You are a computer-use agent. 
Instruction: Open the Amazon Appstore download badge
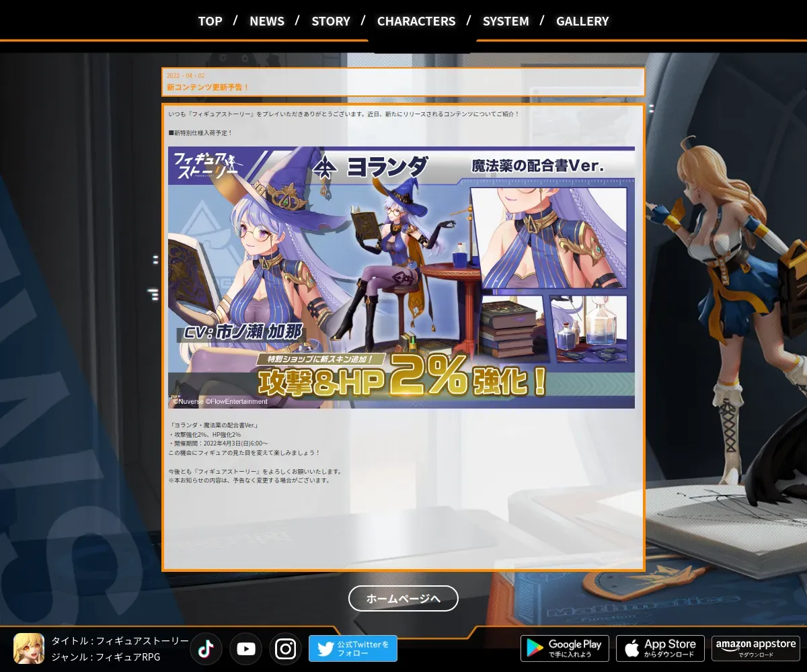[x=756, y=648]
